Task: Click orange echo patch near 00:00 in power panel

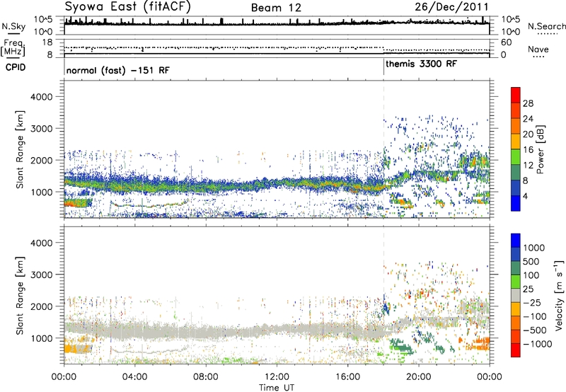Action: pos(77,203)
